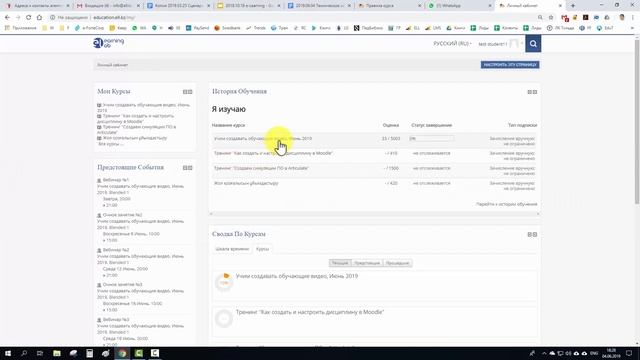The image size is (640, 360).
Task: Click the Chrome icon on taskbar
Action: point(122,353)
